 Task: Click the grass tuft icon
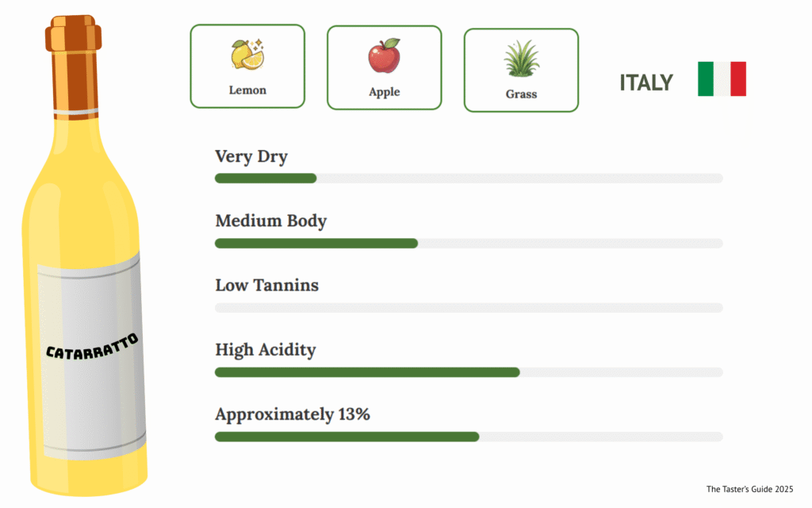pyautogui.click(x=521, y=59)
